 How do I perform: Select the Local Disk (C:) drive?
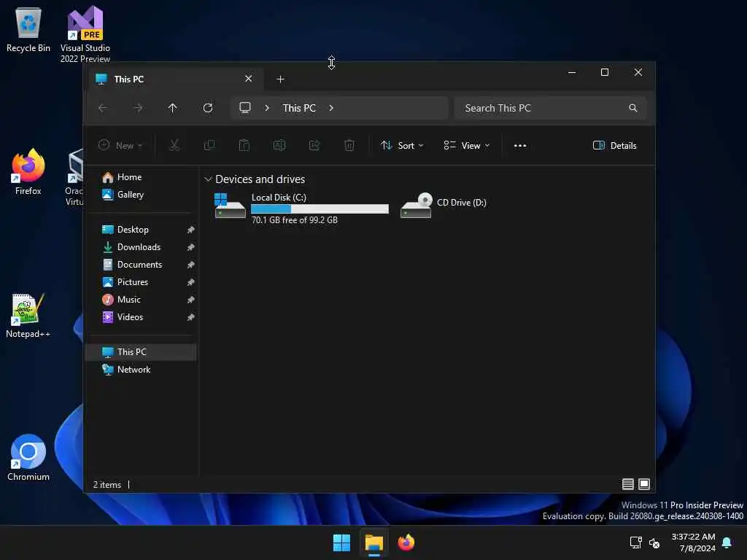(301, 208)
